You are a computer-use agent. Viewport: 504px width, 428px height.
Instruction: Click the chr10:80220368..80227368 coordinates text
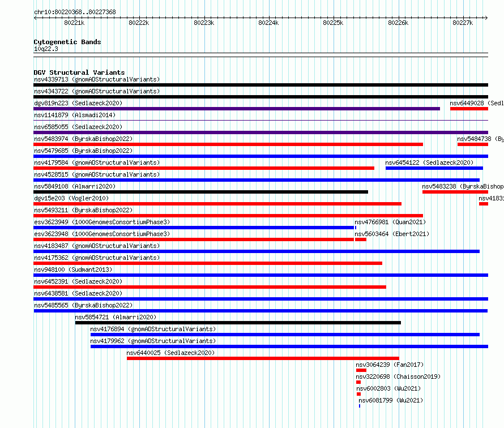pos(75,12)
